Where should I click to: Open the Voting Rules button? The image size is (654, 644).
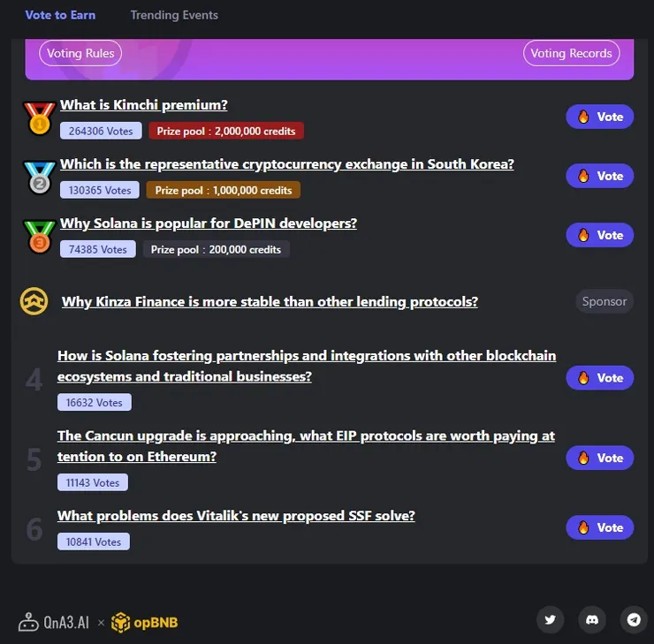[x=80, y=53]
